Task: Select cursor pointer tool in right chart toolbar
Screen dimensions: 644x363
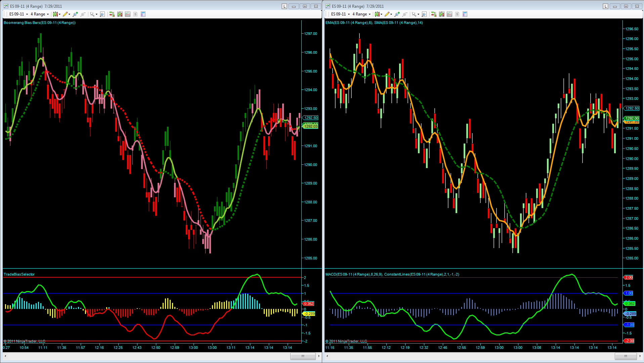Action: tap(414, 14)
